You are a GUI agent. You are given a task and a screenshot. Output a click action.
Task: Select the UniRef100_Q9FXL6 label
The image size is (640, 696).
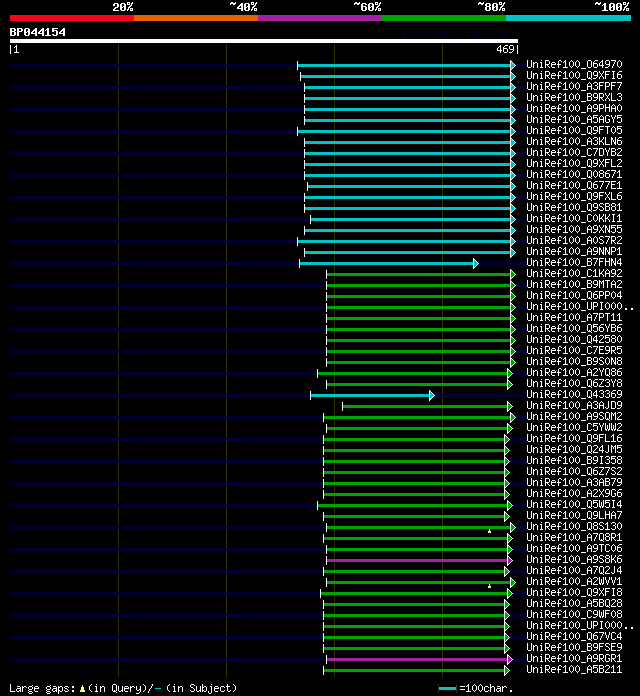tap(574, 196)
